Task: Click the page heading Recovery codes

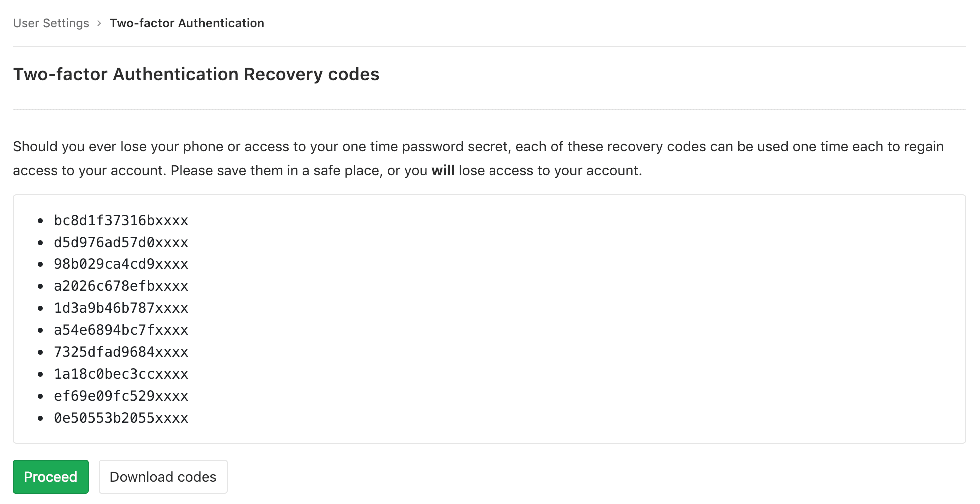Action: coord(196,74)
